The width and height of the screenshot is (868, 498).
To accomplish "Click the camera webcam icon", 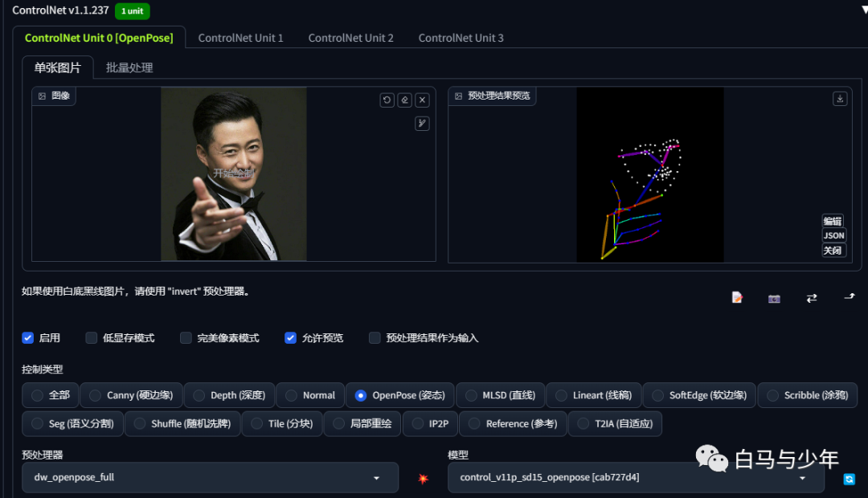I will pos(775,299).
